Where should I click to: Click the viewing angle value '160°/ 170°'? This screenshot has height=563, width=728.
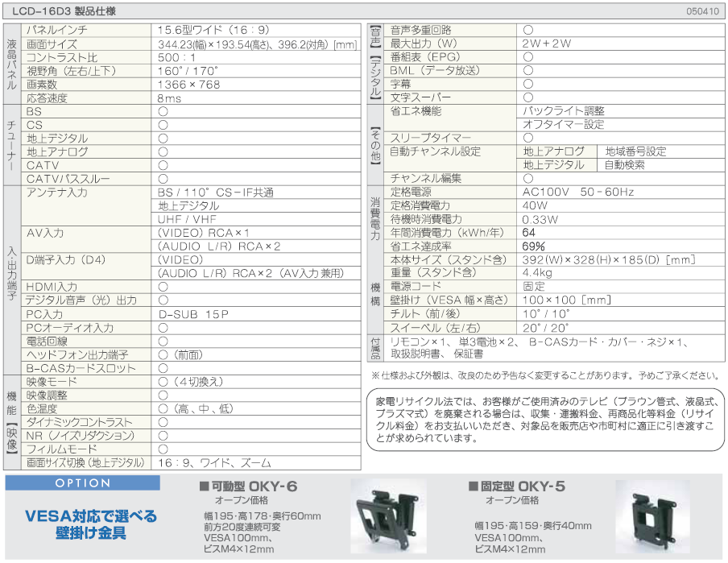click(188, 71)
